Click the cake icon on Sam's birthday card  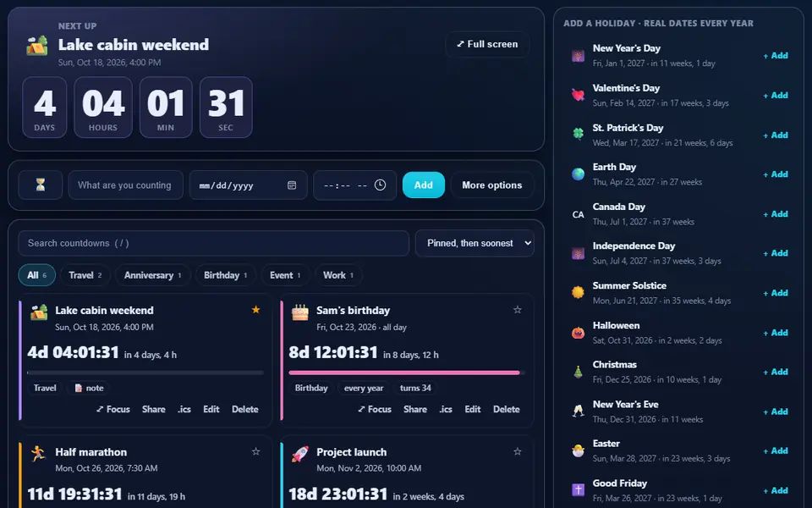[299, 312]
